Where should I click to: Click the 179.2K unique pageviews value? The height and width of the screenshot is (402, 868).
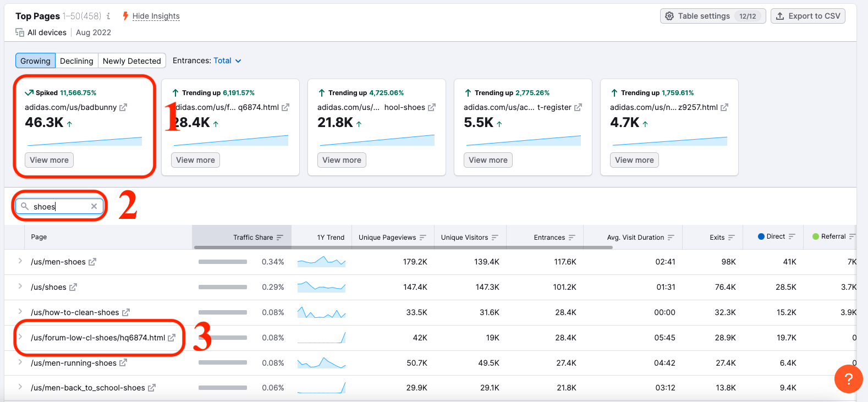pos(415,262)
